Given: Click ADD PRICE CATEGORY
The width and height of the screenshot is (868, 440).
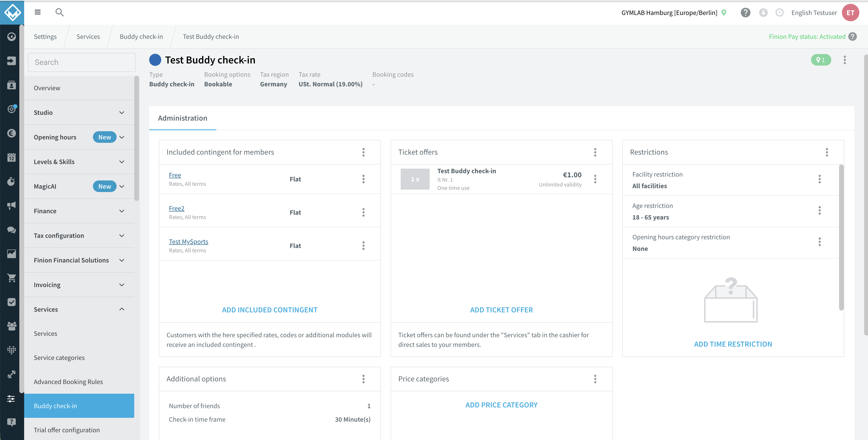Looking at the screenshot, I should tap(501, 405).
